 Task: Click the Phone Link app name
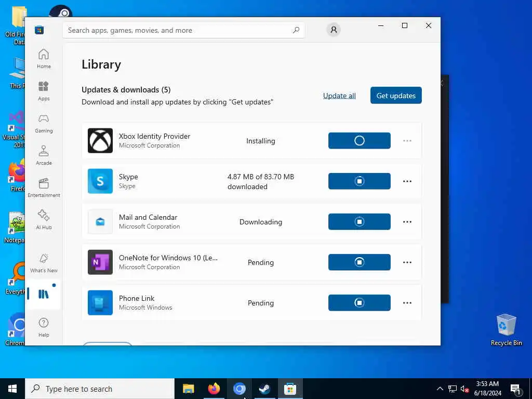point(137,298)
